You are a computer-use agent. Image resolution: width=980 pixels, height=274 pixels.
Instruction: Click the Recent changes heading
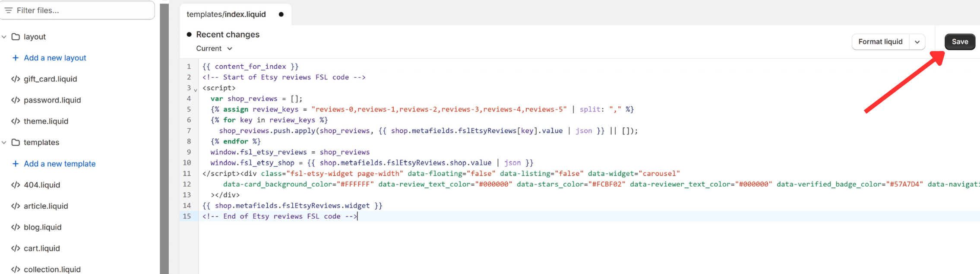point(228,35)
